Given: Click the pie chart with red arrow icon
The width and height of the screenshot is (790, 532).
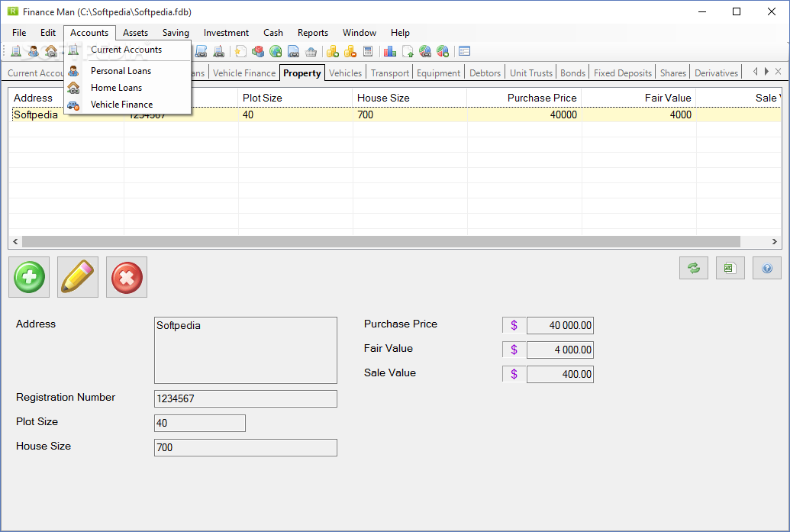Looking at the screenshot, I should coord(443,51).
